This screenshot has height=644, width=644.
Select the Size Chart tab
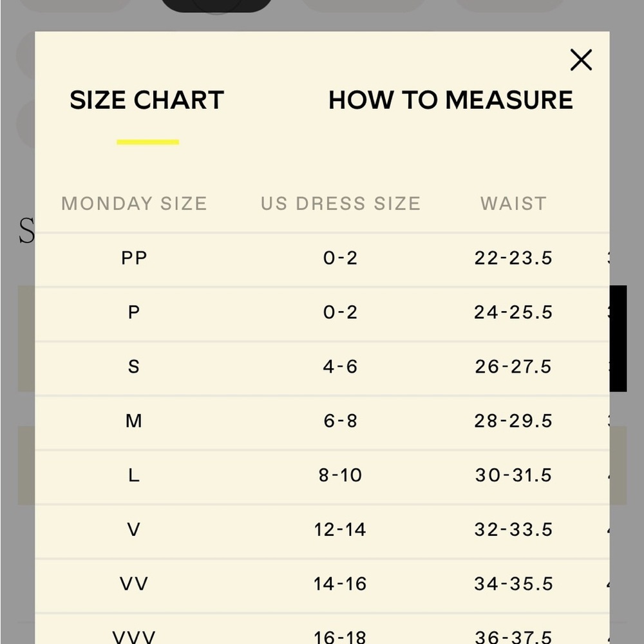(x=147, y=100)
